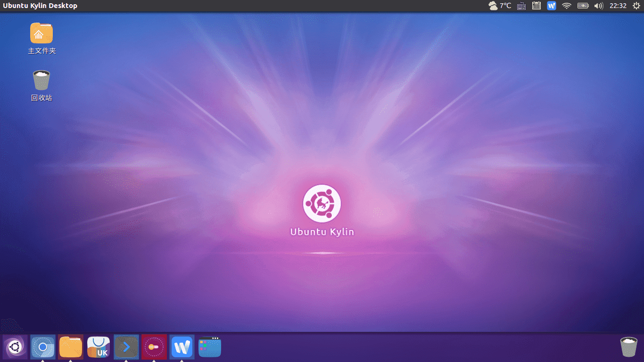Open the weather indicator showing 7°C

coord(500,6)
